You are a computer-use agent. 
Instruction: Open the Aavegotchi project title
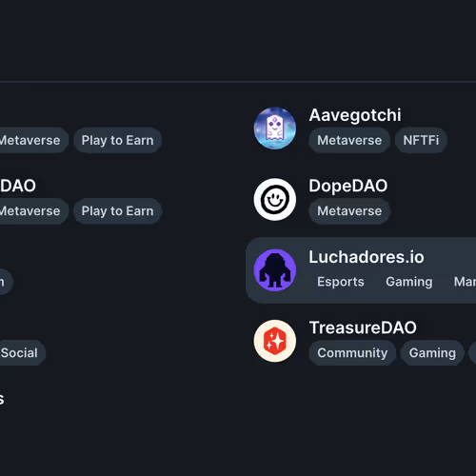point(355,115)
